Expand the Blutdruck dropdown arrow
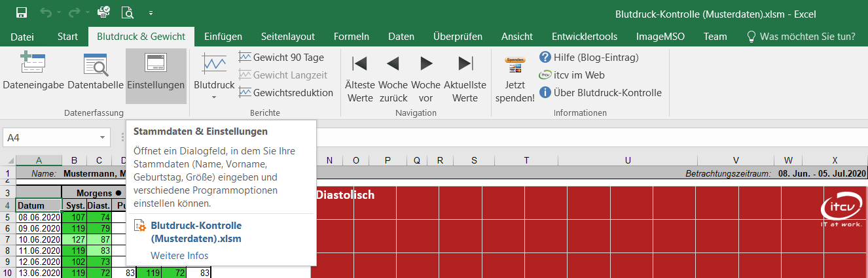The height and width of the screenshot is (278, 868). 214,97
